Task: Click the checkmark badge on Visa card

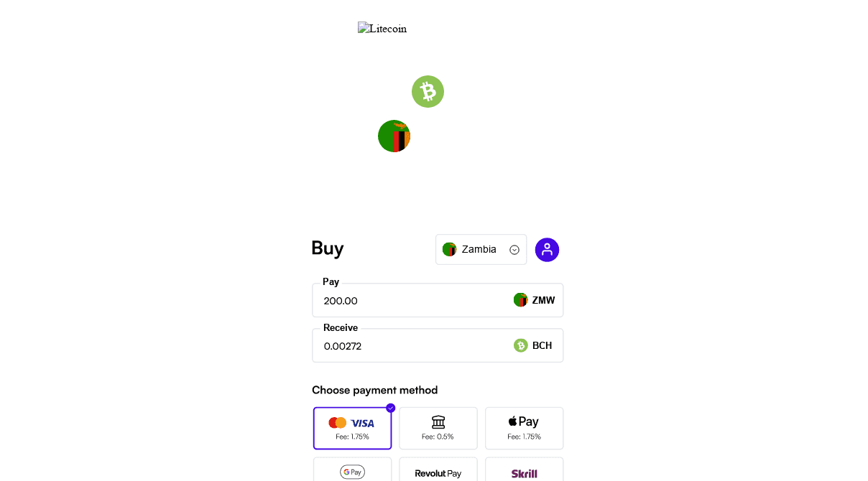Action: (x=390, y=407)
